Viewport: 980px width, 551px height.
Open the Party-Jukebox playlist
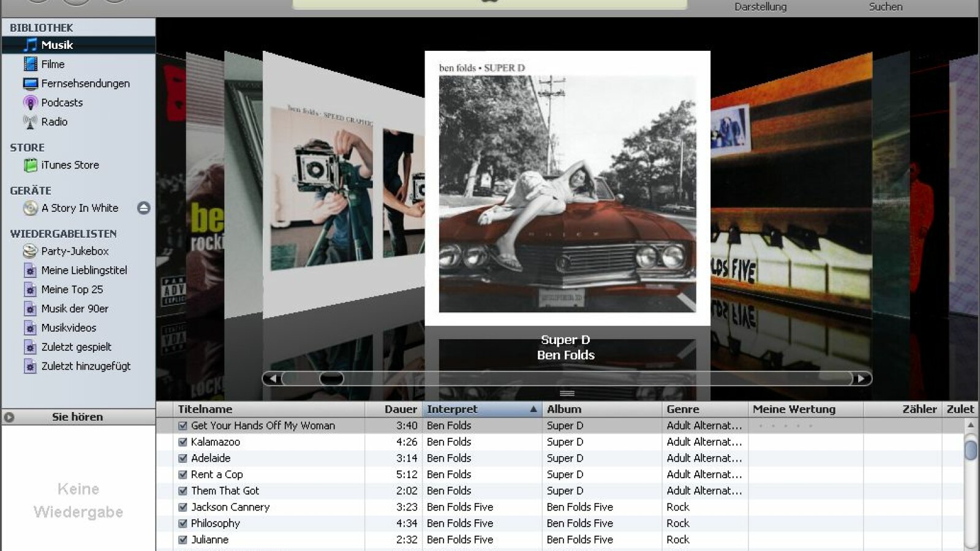click(x=73, y=251)
